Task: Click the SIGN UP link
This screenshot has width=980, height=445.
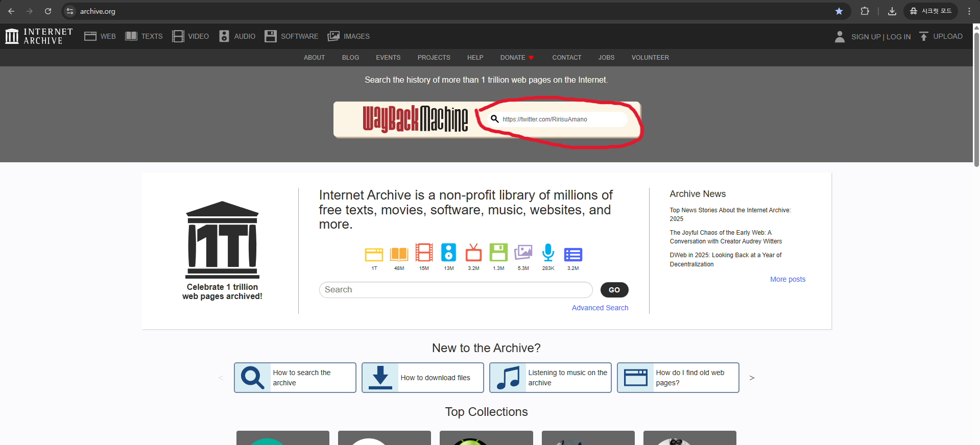Action: tap(866, 37)
